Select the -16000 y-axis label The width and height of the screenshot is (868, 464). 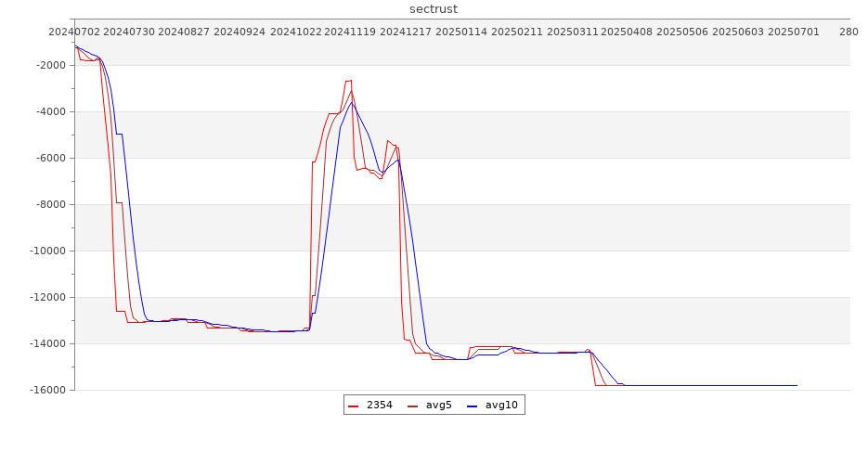coord(46,391)
